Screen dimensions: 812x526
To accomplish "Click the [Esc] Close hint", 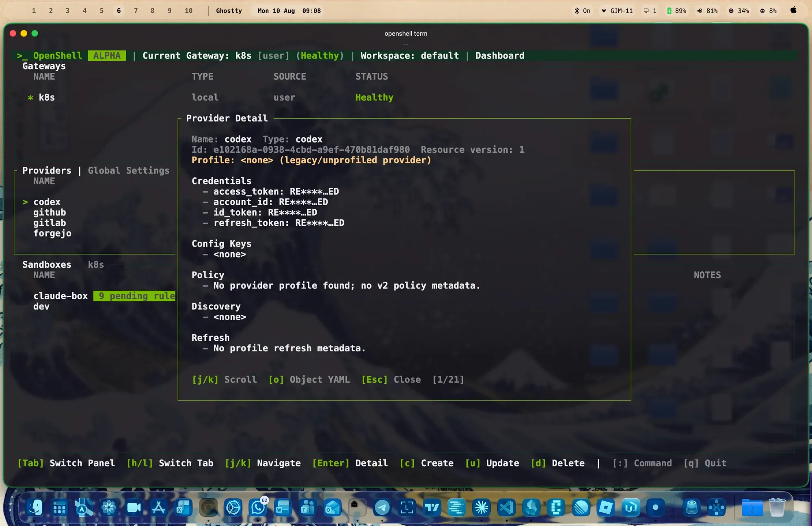I will point(391,379).
